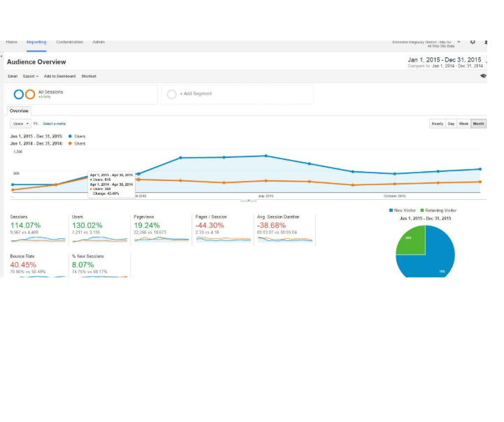
Task: Open the Admin tab
Action: (x=99, y=43)
